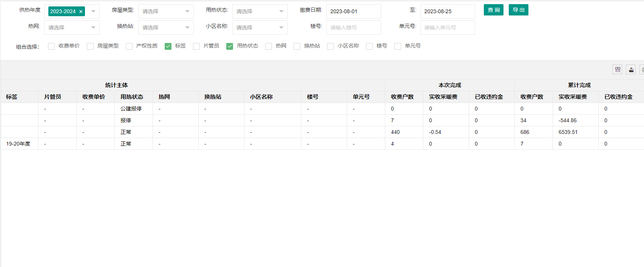644x267 pixels.
Task: Click 实收采暖费 header under 本次完成
Action: click(446, 97)
